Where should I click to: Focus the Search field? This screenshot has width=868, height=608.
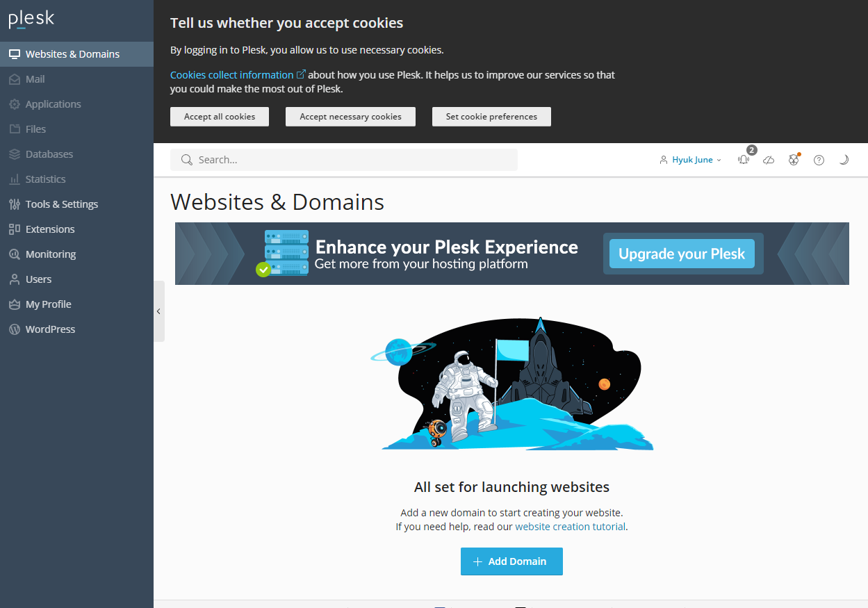point(344,160)
